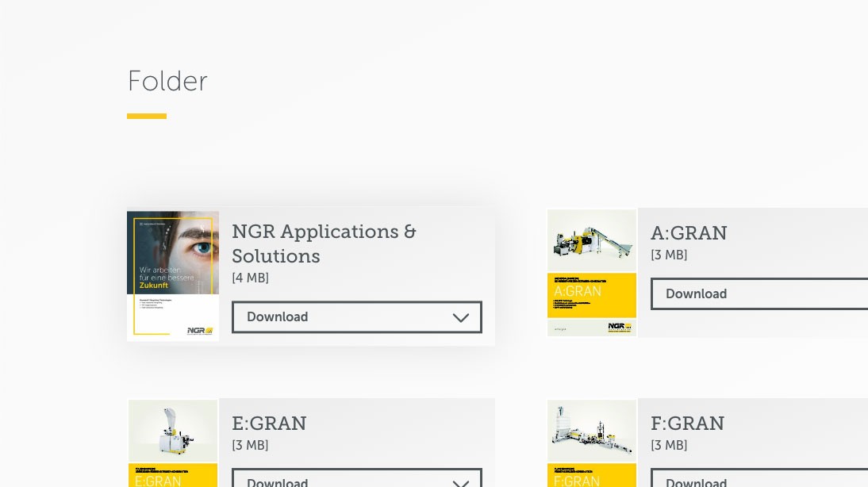Click the [4 MB] file size label
The width and height of the screenshot is (868, 487).
pyautogui.click(x=250, y=278)
